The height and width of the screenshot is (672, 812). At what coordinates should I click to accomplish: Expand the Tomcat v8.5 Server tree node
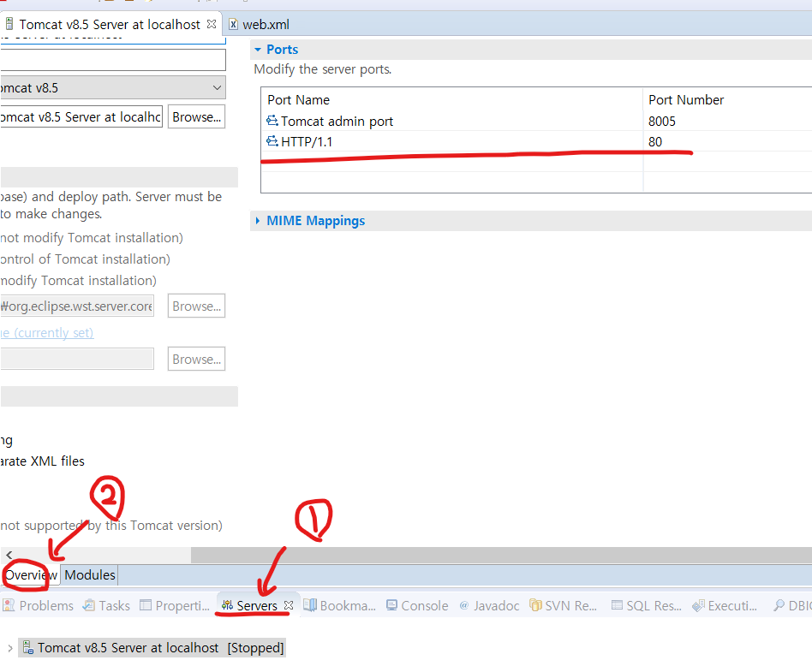pyautogui.click(x=9, y=648)
